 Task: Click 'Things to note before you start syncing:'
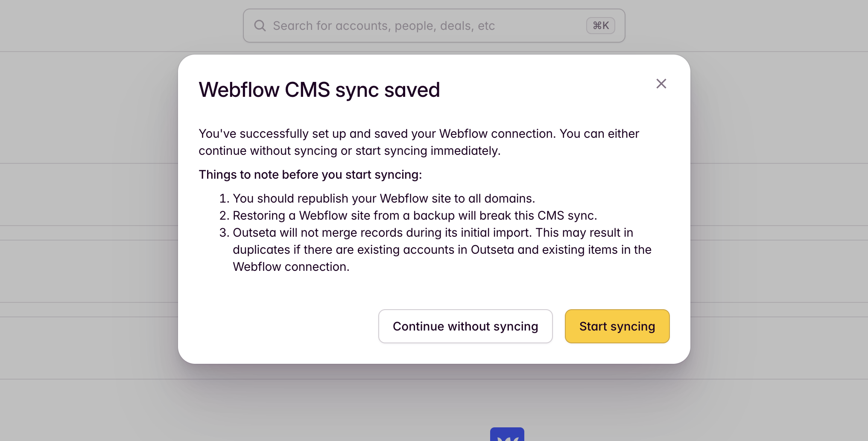[x=310, y=174]
